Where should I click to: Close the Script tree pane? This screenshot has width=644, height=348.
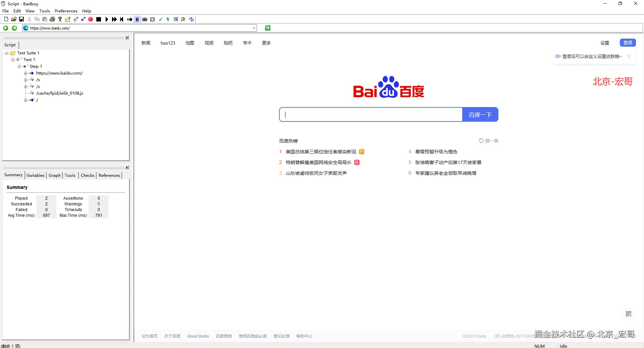pyautogui.click(x=127, y=38)
